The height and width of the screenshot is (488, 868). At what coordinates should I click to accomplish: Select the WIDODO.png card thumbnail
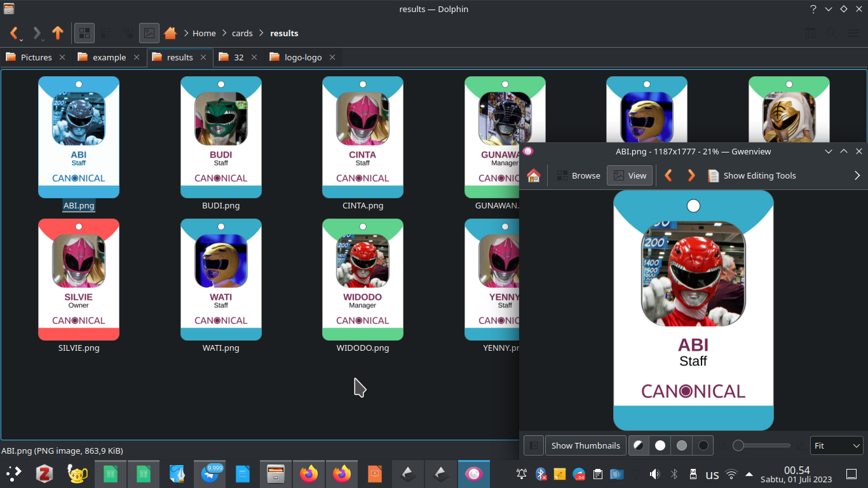pos(363,280)
